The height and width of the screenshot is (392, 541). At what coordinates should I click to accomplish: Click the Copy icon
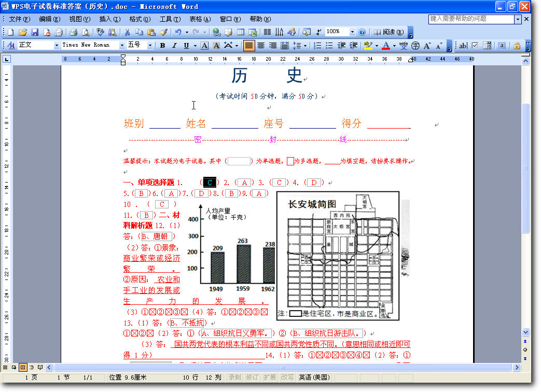click(139, 33)
